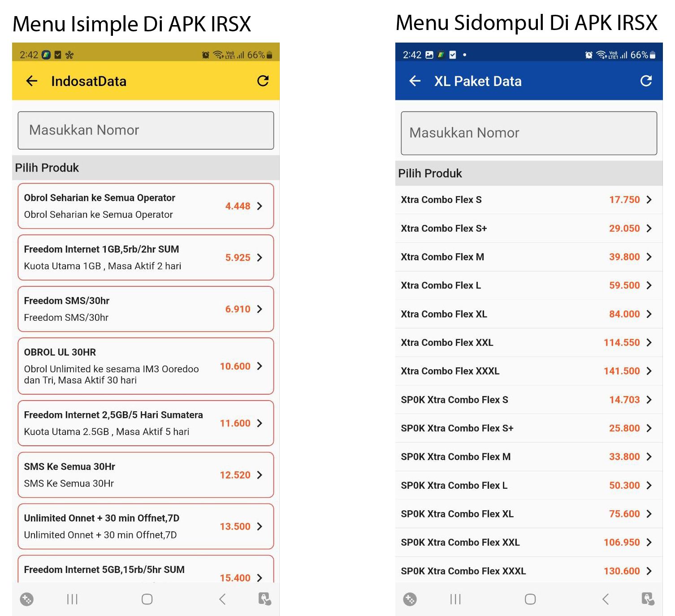Tap back arrow in IndosatData header
Image resolution: width=675 pixels, height=616 pixels.
click(x=32, y=81)
